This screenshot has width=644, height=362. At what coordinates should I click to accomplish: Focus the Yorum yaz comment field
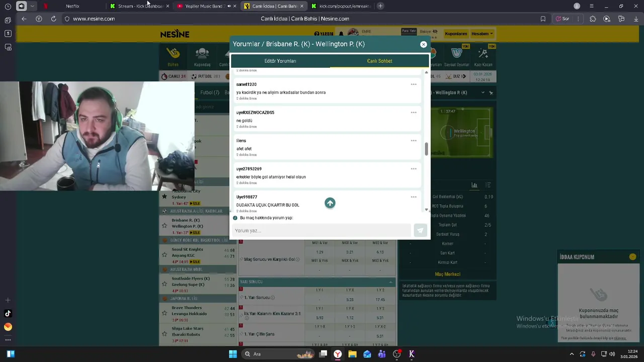point(321,230)
